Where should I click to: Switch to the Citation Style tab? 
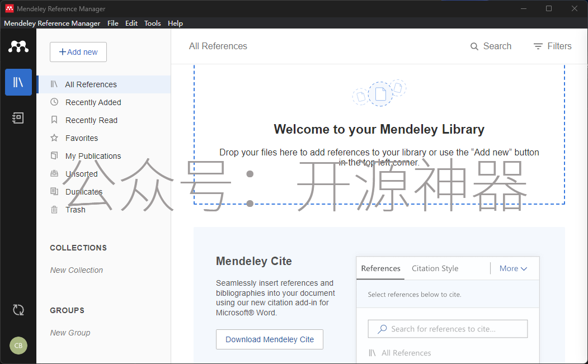pos(435,268)
